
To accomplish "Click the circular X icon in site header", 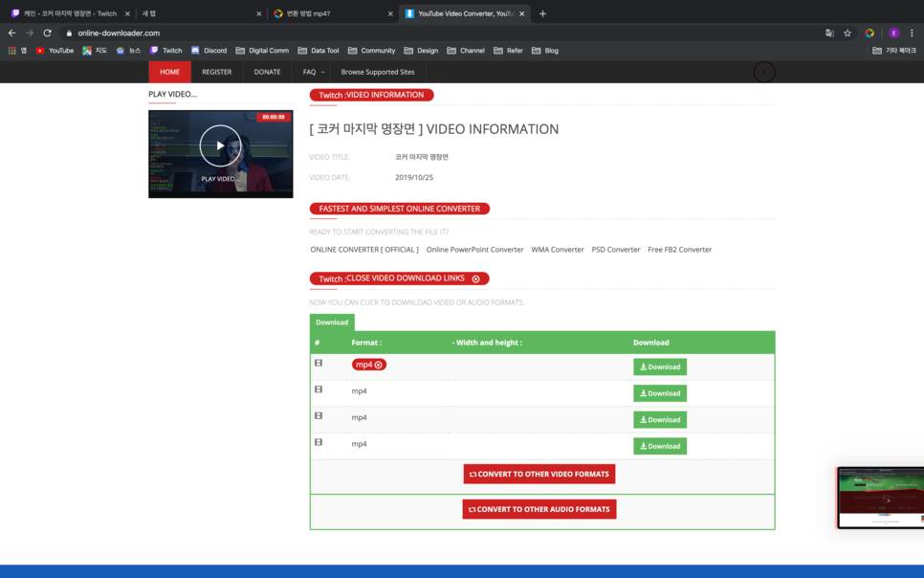I will click(764, 72).
